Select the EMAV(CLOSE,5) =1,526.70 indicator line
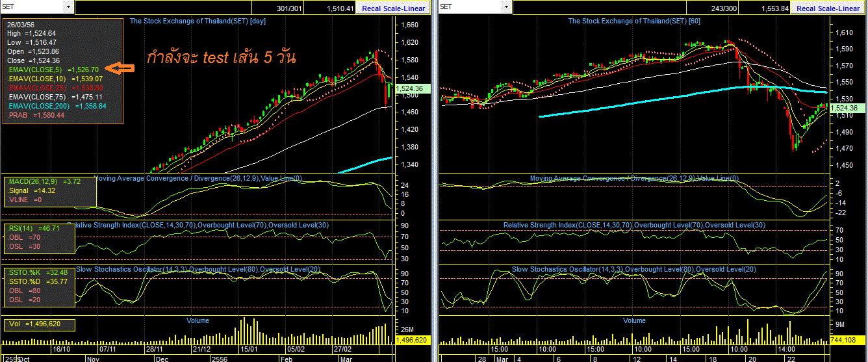Image resolution: width=868 pixels, height=362 pixels. coord(53,70)
